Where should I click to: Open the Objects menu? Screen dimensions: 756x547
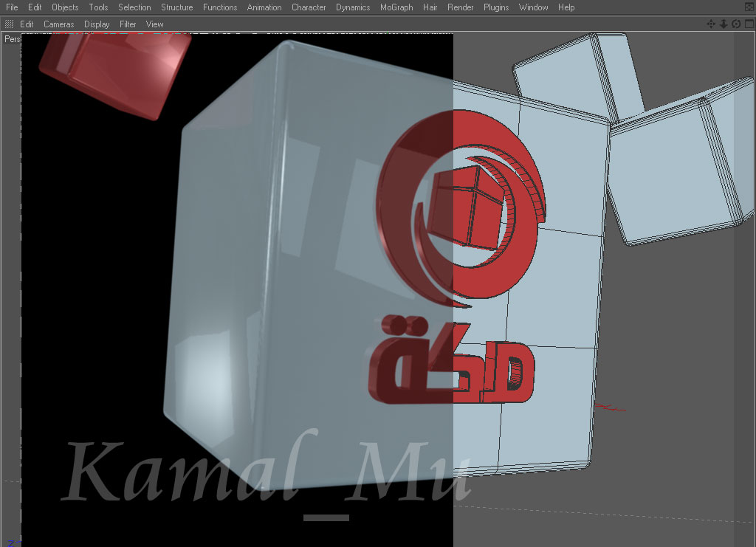(x=65, y=7)
